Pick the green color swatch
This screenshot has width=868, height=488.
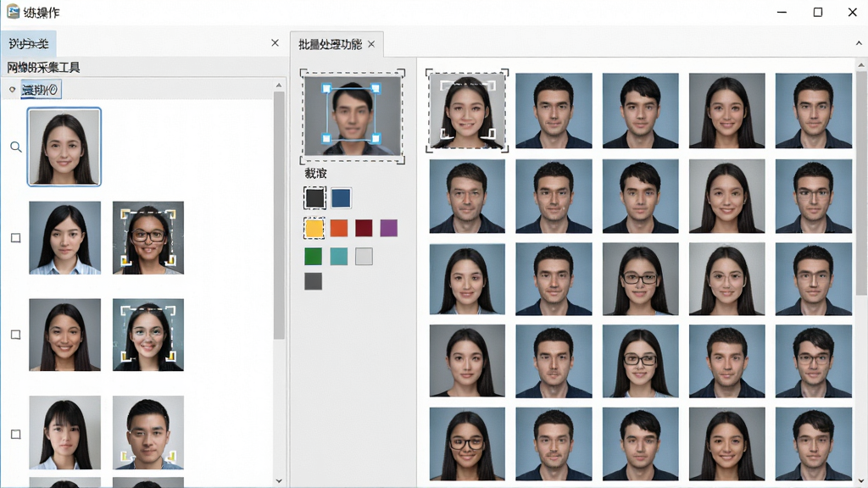(x=314, y=256)
